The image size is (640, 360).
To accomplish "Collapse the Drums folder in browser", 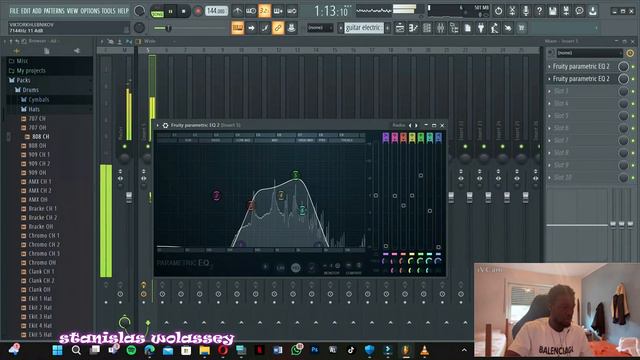I will [x=30, y=90].
